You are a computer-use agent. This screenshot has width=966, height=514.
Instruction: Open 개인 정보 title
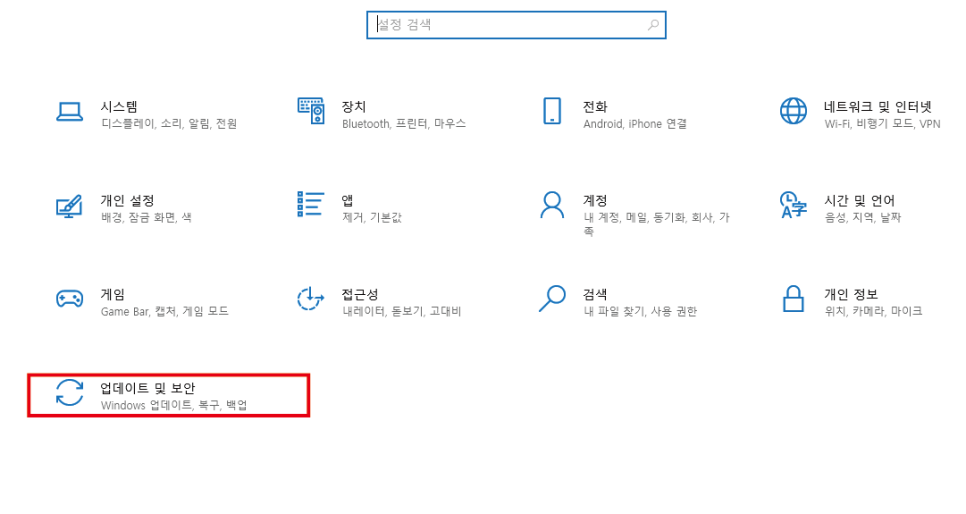click(851, 294)
